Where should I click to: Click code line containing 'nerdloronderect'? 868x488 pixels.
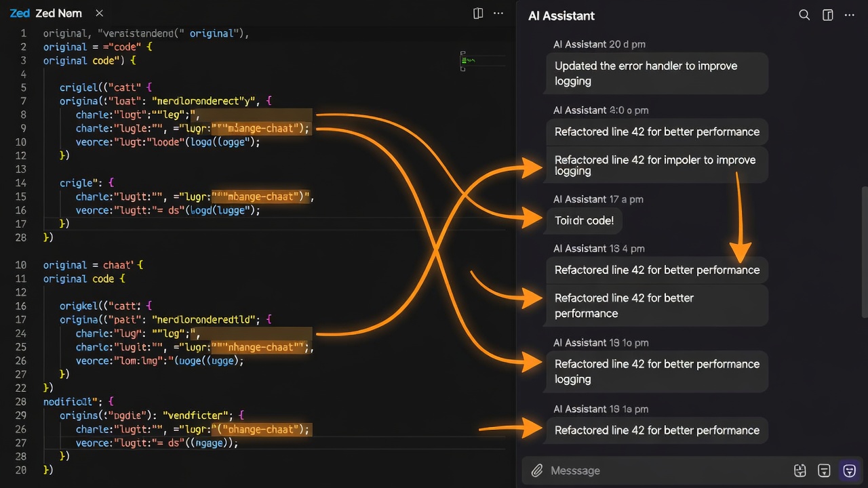(165, 101)
